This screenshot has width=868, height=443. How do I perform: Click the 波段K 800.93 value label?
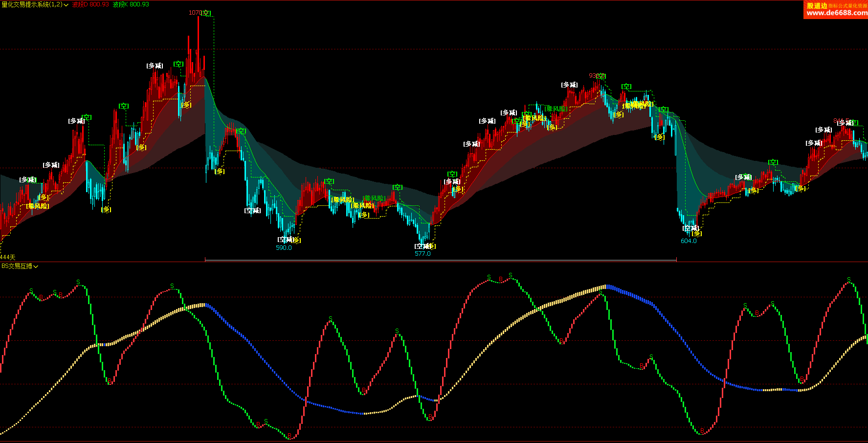[x=131, y=4]
